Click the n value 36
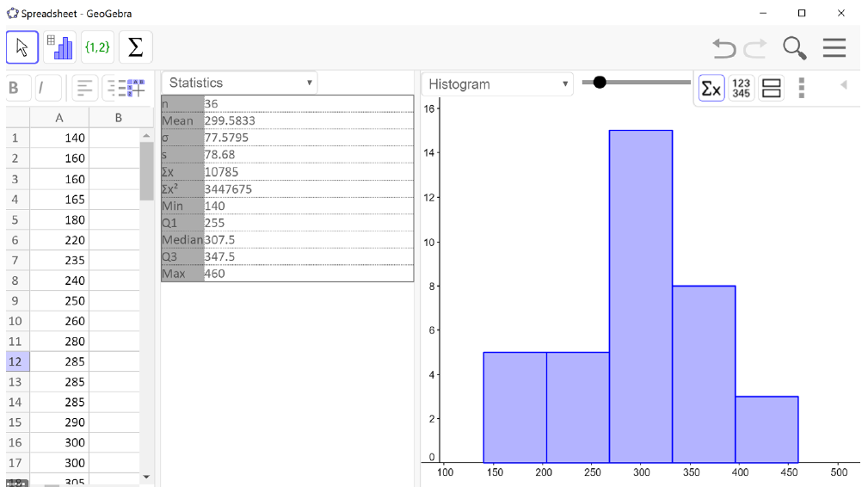Screen dimensions: 868x487 (211, 104)
